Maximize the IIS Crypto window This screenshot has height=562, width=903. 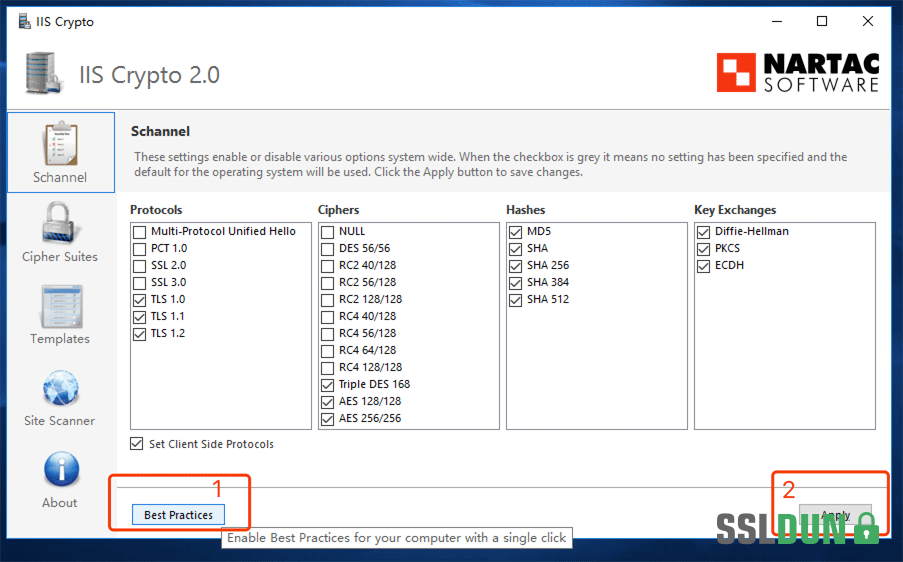click(x=822, y=21)
